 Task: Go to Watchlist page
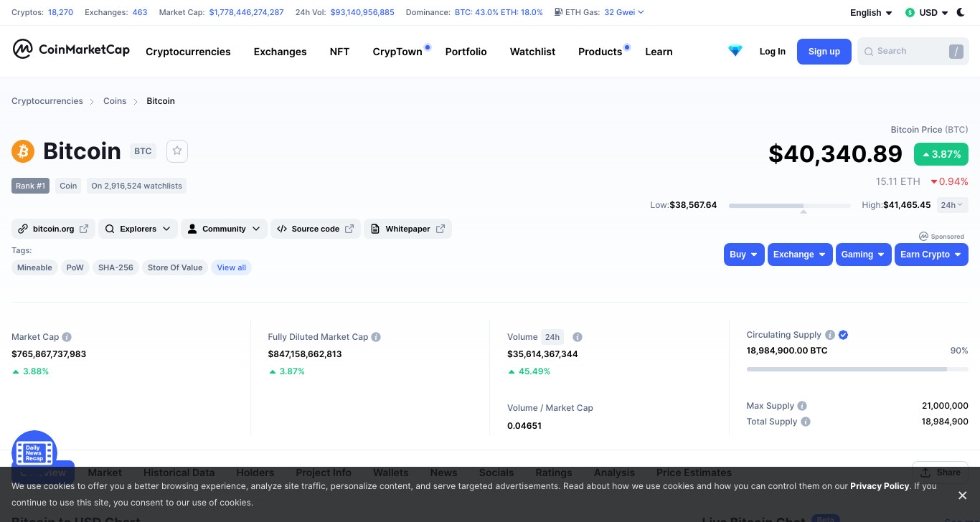pyautogui.click(x=532, y=52)
